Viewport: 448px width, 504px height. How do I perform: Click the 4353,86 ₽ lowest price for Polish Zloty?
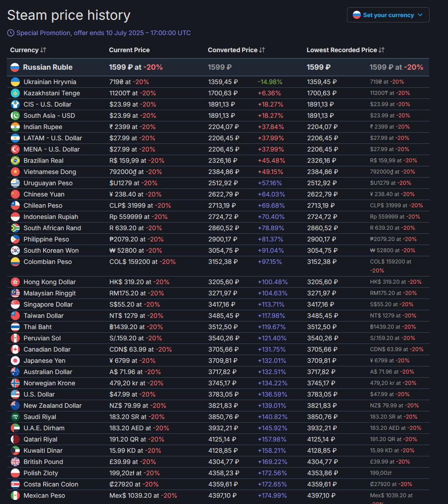click(x=322, y=473)
